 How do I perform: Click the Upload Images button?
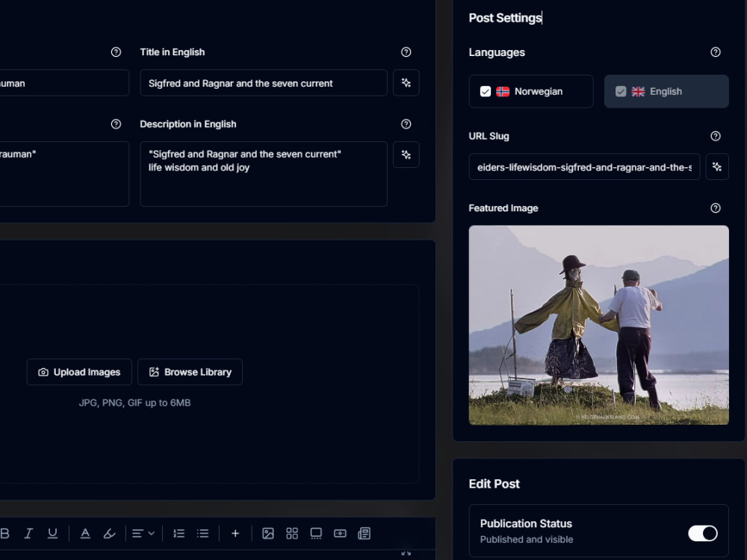79,372
